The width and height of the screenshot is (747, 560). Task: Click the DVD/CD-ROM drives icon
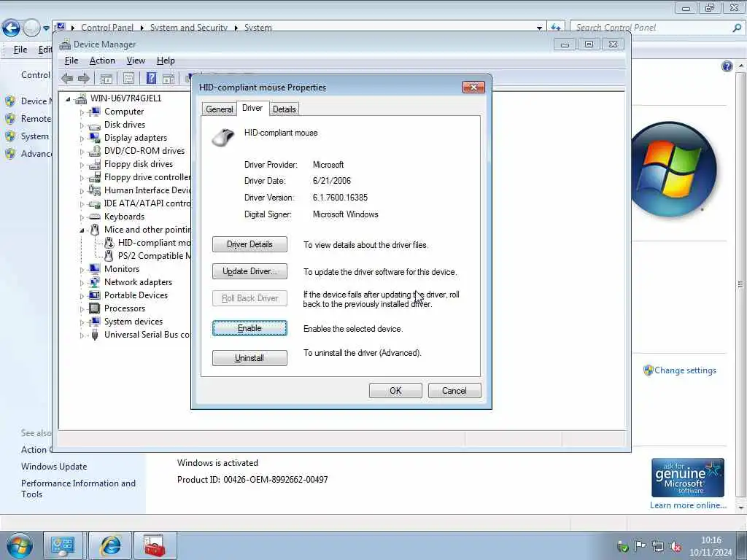tap(95, 151)
